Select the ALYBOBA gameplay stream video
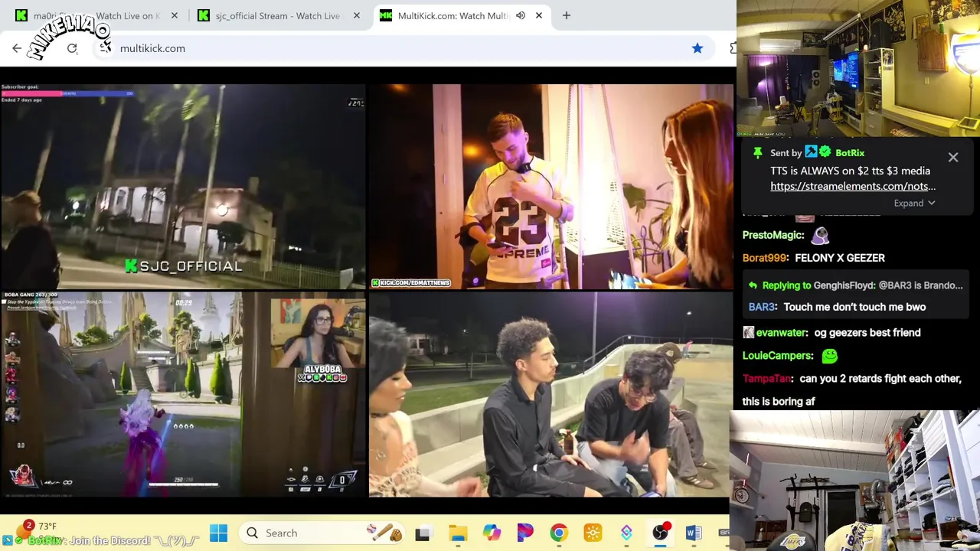The width and height of the screenshot is (980, 551). [x=183, y=394]
